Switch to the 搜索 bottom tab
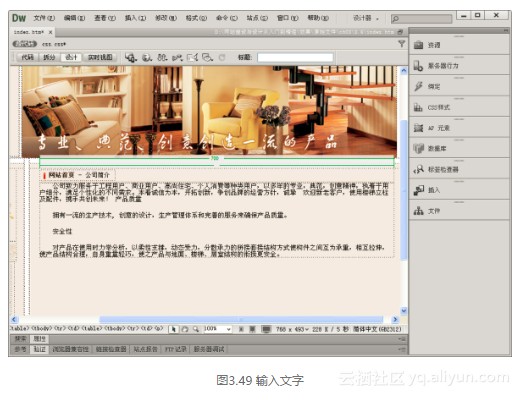Viewport: 520px width, 397px height. [21, 339]
